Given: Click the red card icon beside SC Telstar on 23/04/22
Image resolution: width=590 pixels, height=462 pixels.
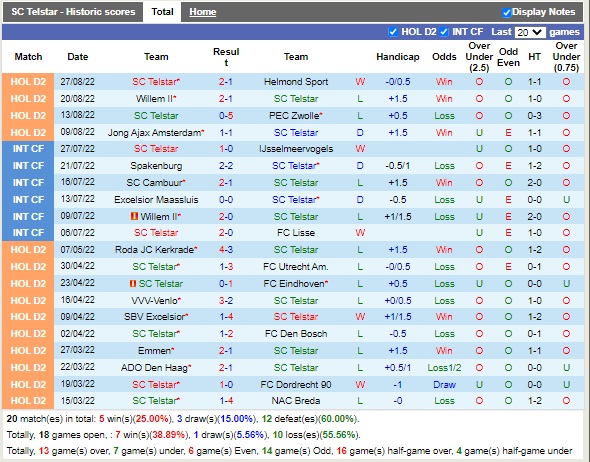Looking at the screenshot, I should [133, 283].
